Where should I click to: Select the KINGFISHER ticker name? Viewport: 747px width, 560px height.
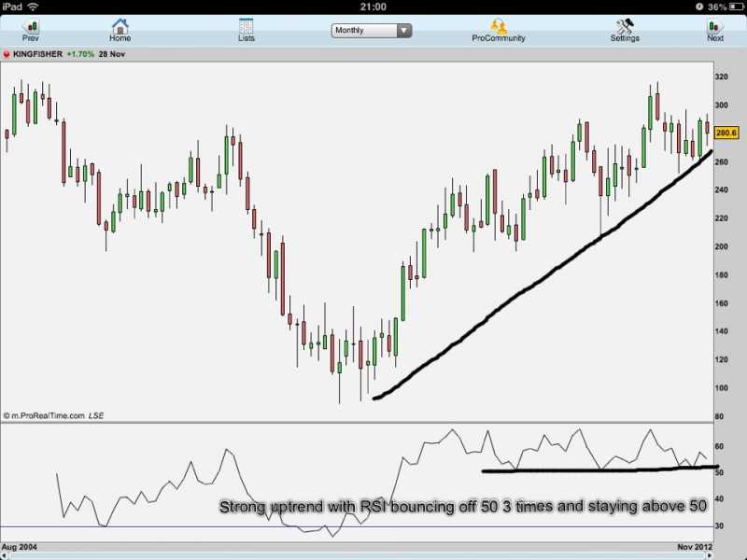click(37, 55)
